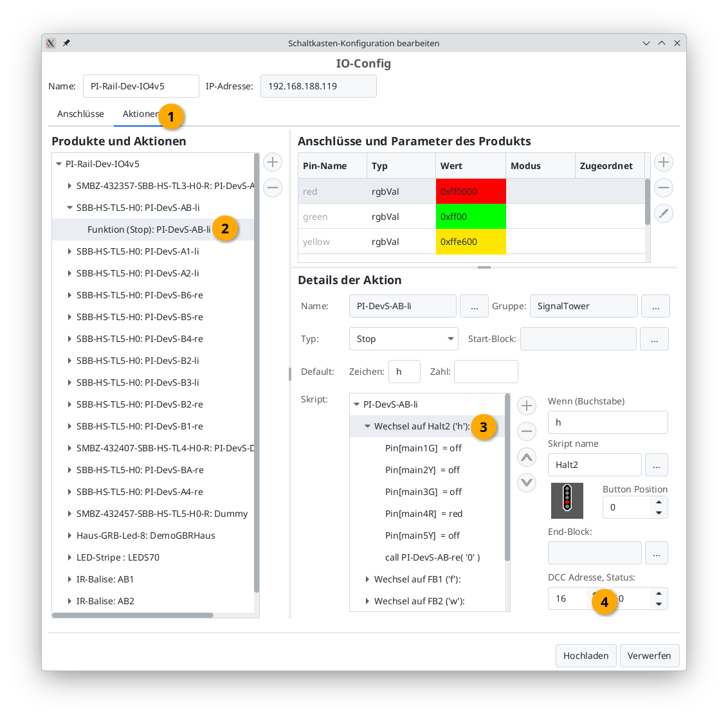Screen dimensions: 728x720
Task: Expand the Wechsel auf FB1 ('f') script node
Action: pos(367,579)
